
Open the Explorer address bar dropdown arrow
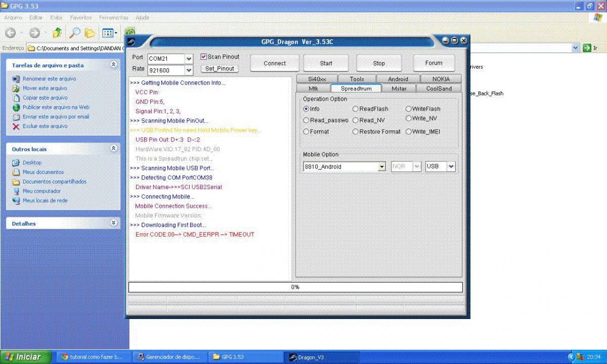click(576, 48)
